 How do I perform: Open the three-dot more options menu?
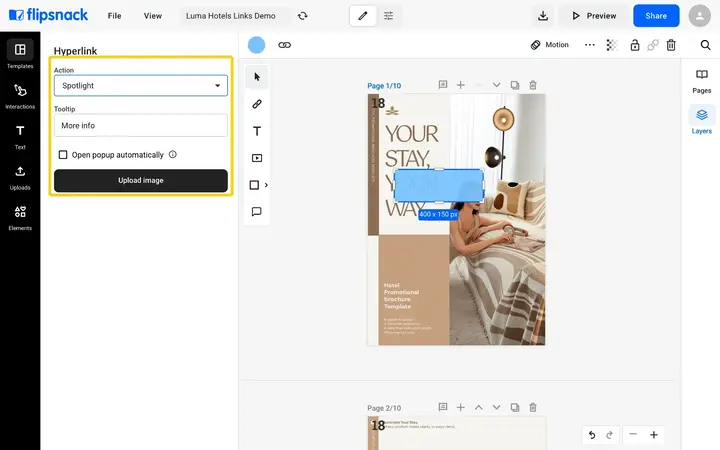tap(590, 45)
